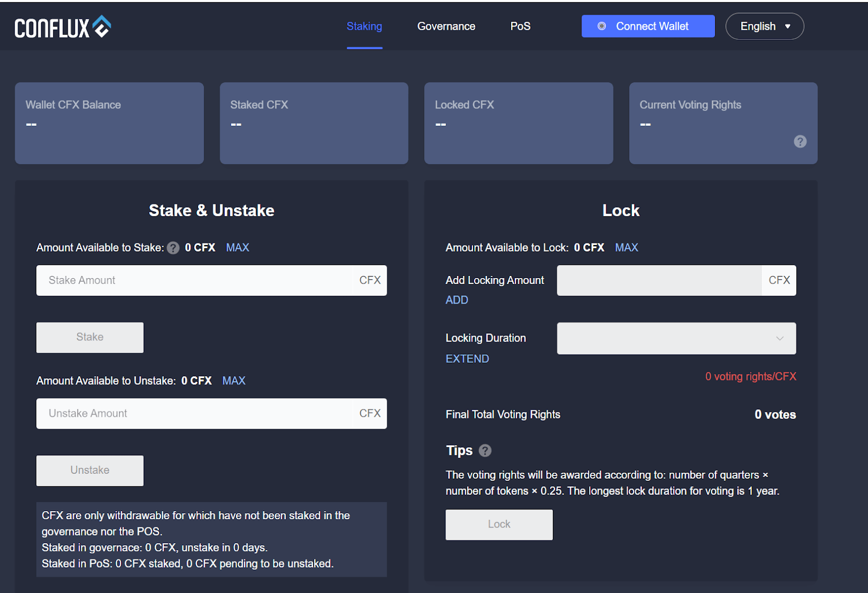This screenshot has height=593, width=868.
Task: Focus the Stake Amount input field
Action: point(212,280)
